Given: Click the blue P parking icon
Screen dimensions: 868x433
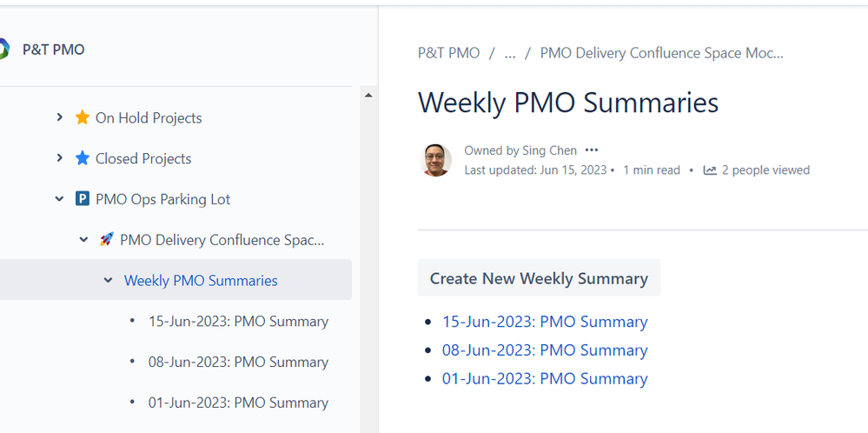Looking at the screenshot, I should (82, 199).
